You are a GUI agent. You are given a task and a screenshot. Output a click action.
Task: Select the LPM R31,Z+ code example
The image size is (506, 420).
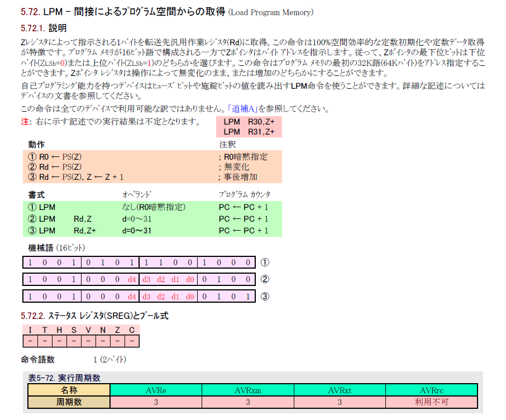pos(249,132)
